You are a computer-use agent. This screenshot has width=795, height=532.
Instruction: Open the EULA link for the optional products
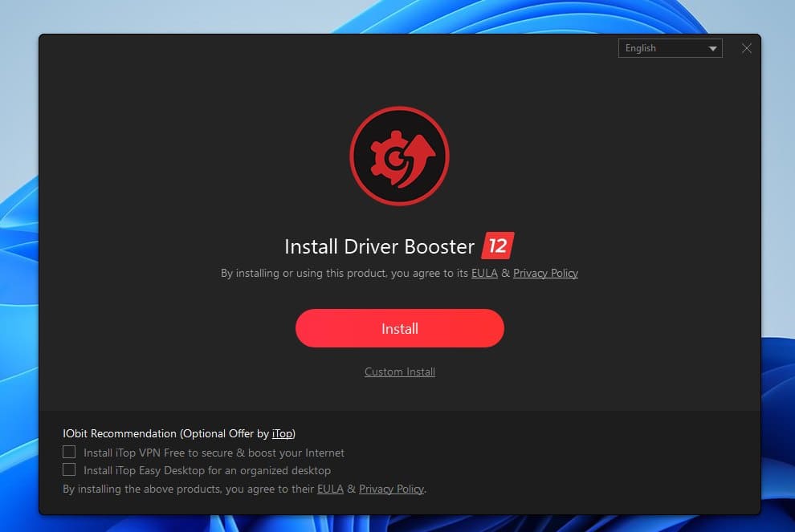click(x=330, y=489)
